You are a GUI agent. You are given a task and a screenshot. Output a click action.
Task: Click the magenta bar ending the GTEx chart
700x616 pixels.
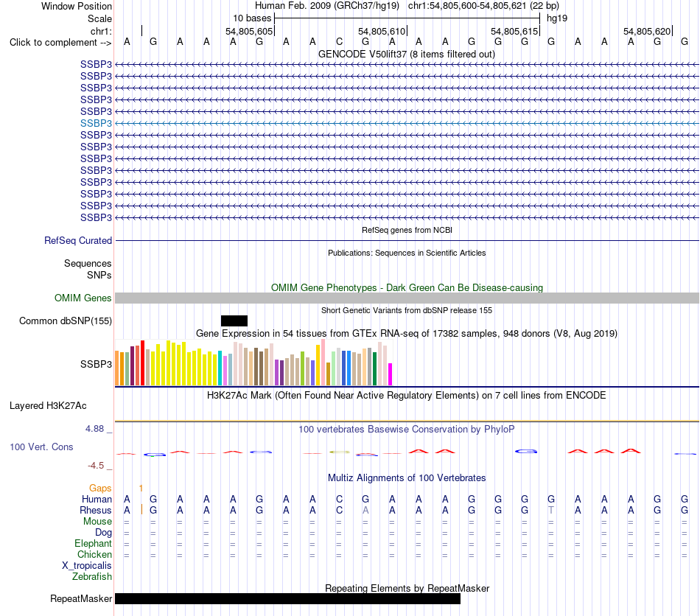tap(391, 374)
